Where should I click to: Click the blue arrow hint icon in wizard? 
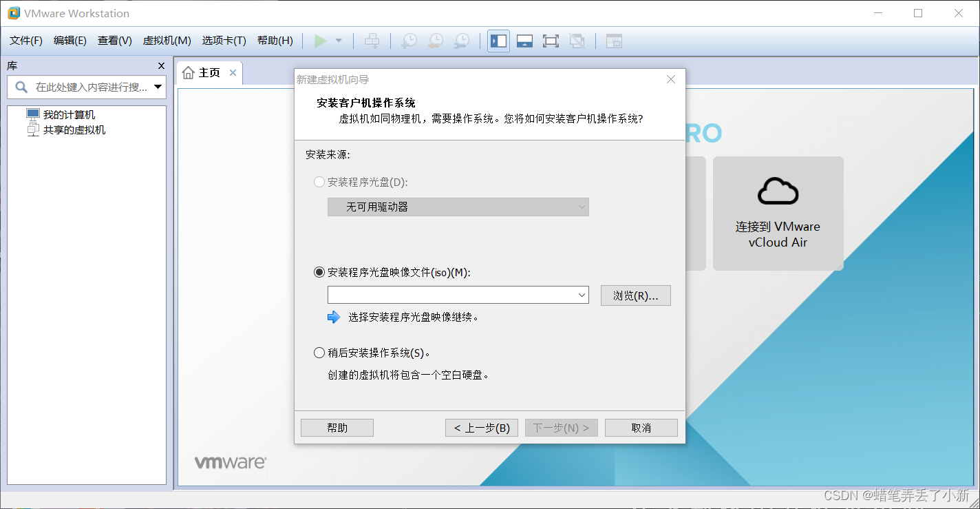pos(334,317)
